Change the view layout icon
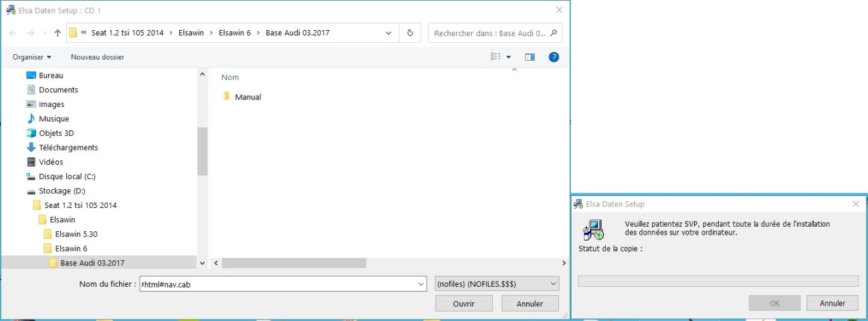 [496, 57]
